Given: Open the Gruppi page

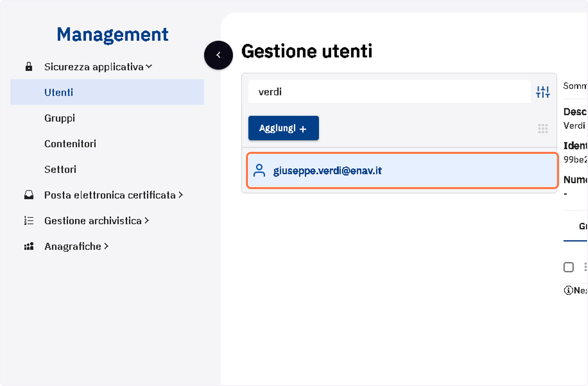Looking at the screenshot, I should (x=60, y=118).
